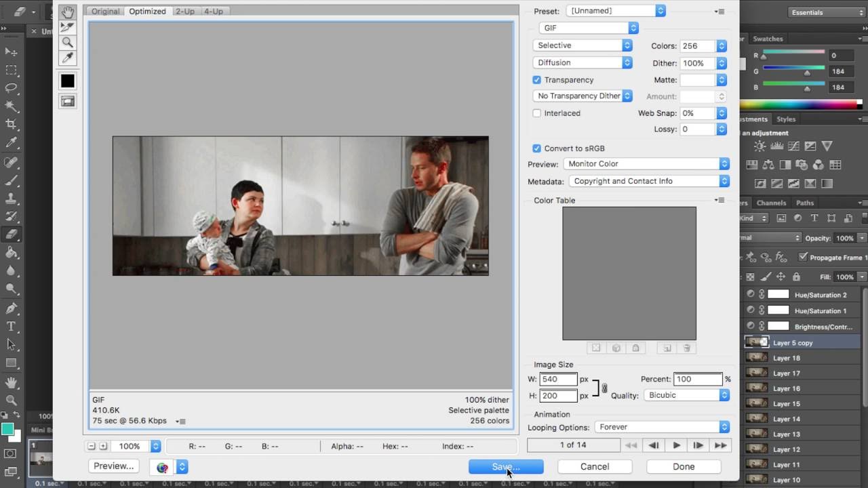
Task: Select the Rectangular Marquee tool
Action: point(11,70)
